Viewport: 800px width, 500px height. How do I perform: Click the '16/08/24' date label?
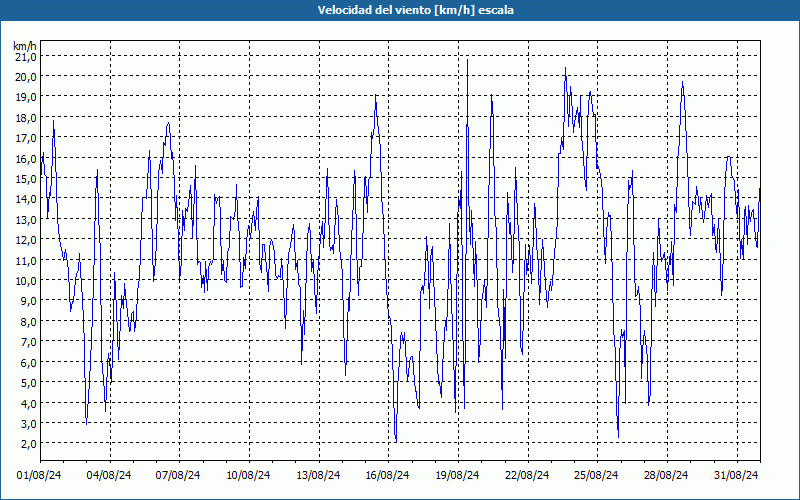pyautogui.click(x=387, y=476)
